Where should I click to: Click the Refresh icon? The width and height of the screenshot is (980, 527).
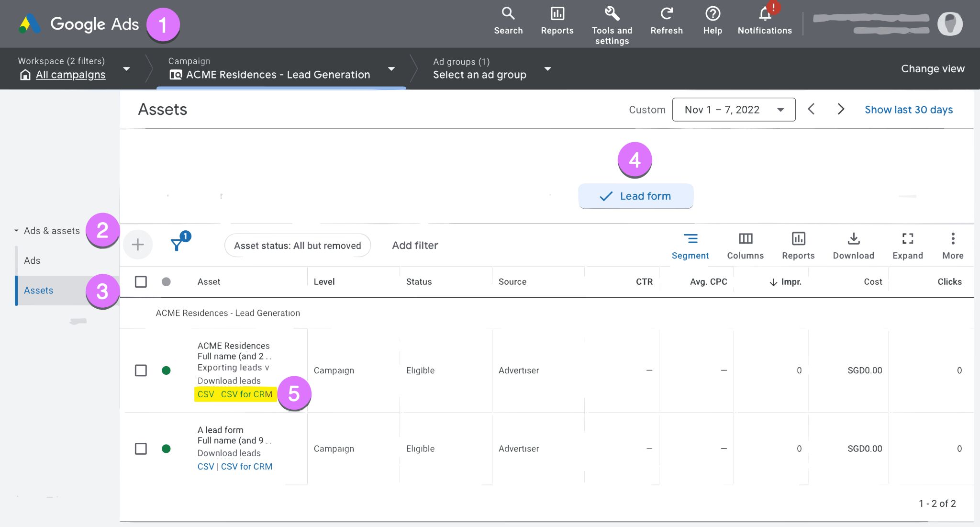click(666, 14)
